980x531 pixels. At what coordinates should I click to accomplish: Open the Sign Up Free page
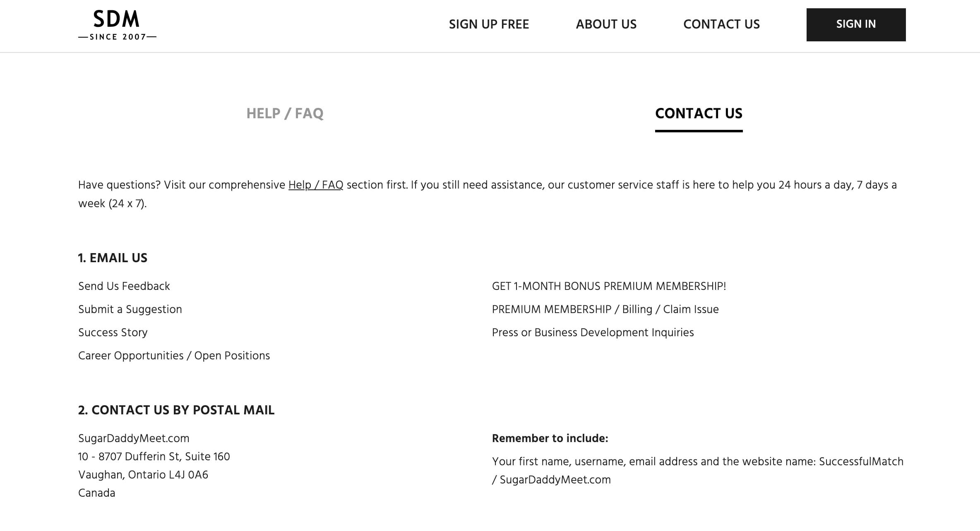point(489,24)
